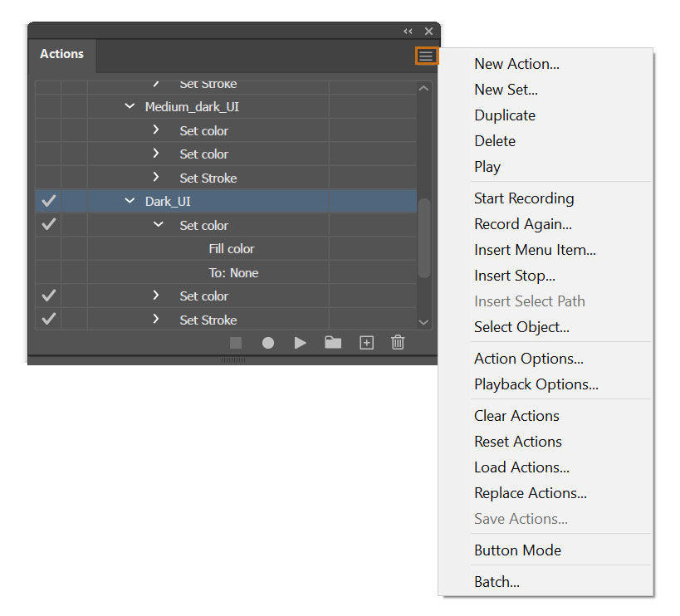Image resolution: width=680 pixels, height=616 pixels.
Task: Collapse the Dark_UI action
Action: pos(130,201)
